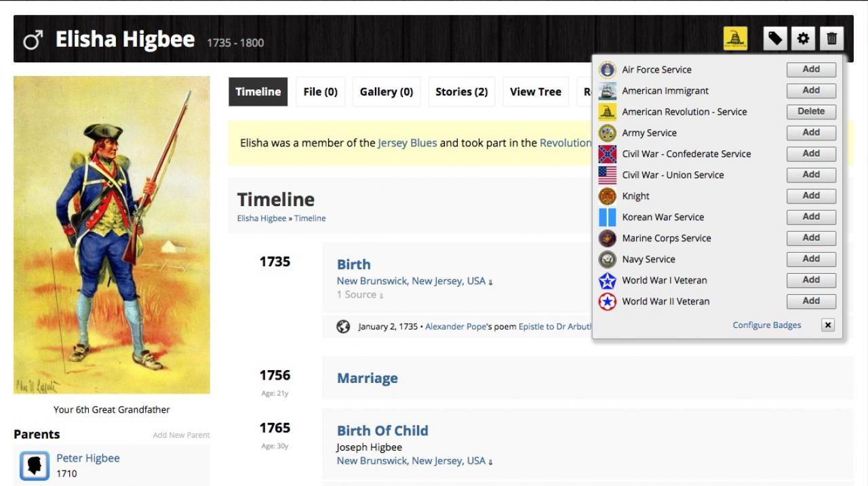Click the American Revolution Service badge icon
The height and width of the screenshot is (486, 868).
tap(607, 112)
